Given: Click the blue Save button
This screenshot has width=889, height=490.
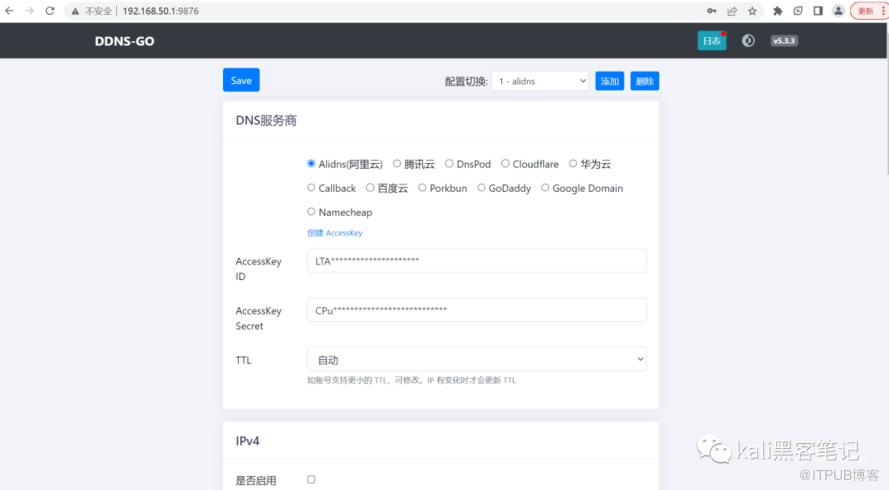Looking at the screenshot, I should [x=241, y=80].
